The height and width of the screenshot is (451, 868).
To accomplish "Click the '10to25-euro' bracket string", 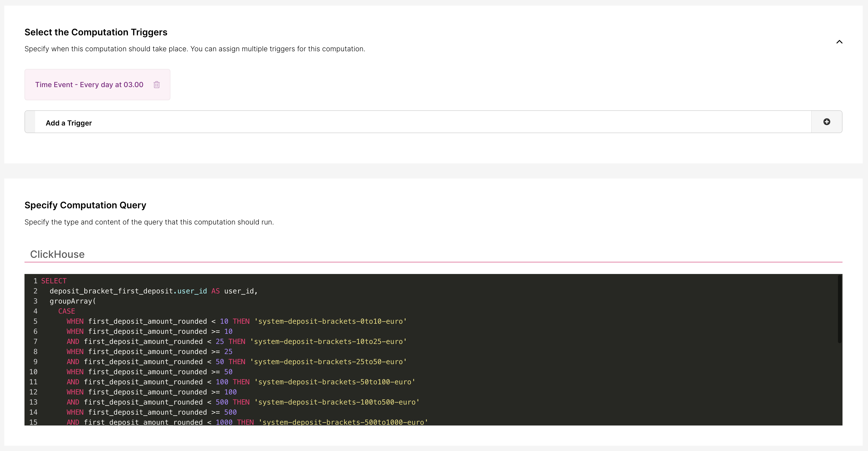I will click(x=328, y=341).
